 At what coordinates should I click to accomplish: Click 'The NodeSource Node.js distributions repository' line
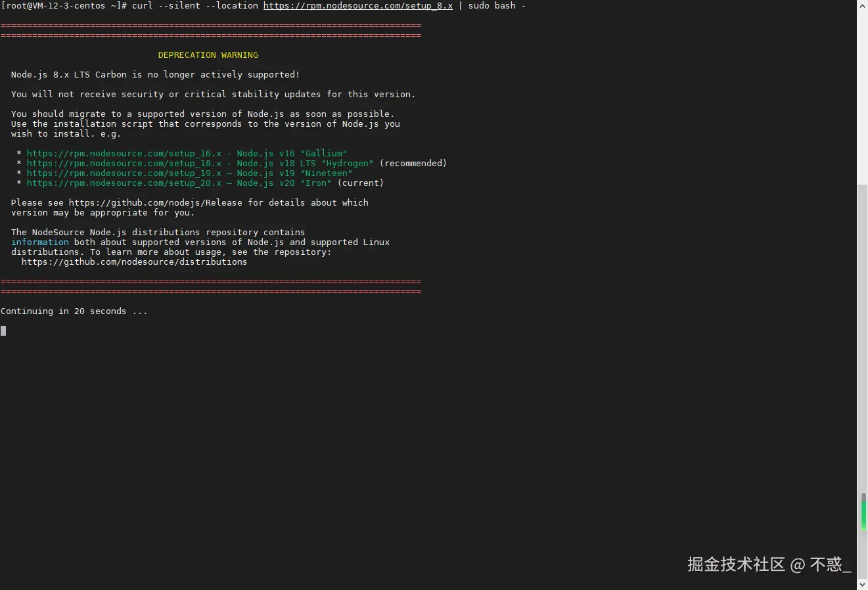158,232
